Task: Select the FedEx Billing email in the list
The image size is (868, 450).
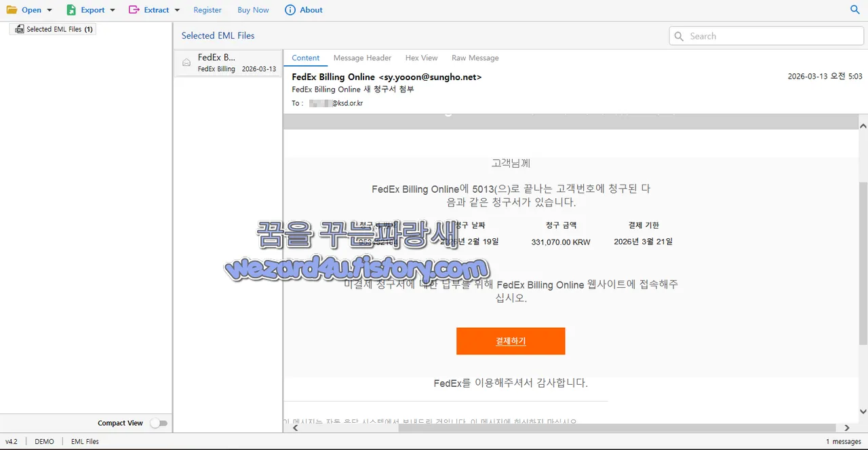Action: tap(227, 62)
